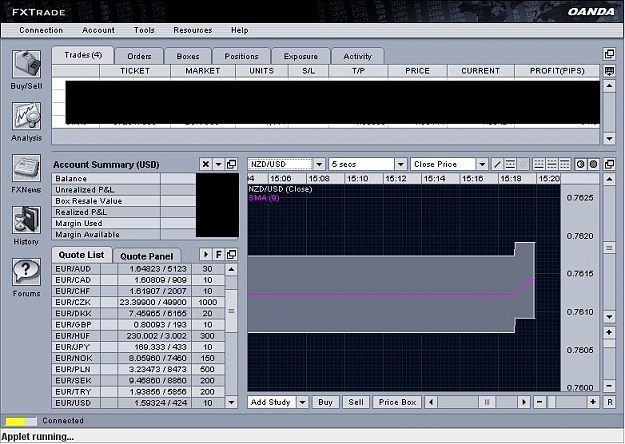The image size is (625, 444).
Task: Click the R reset button on chart
Action: point(609,402)
